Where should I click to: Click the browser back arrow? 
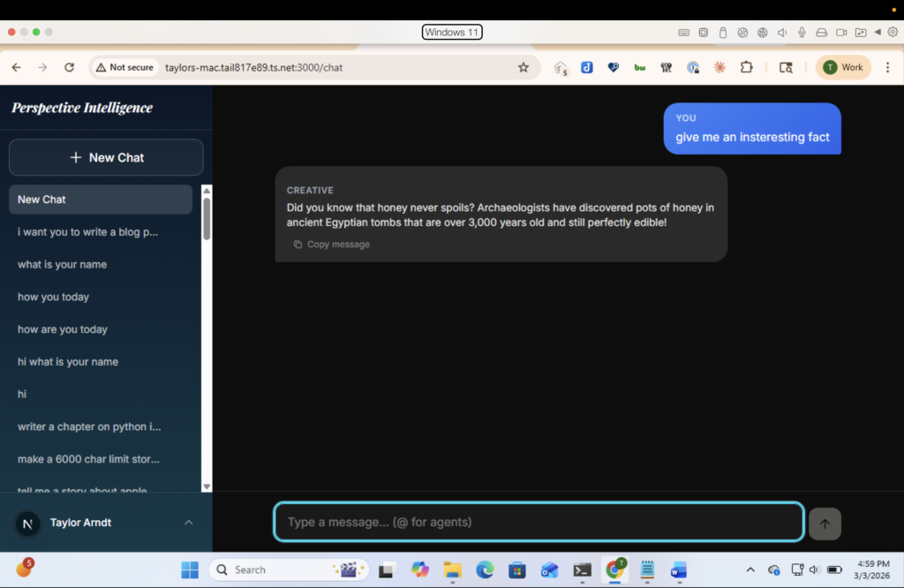pyautogui.click(x=16, y=67)
